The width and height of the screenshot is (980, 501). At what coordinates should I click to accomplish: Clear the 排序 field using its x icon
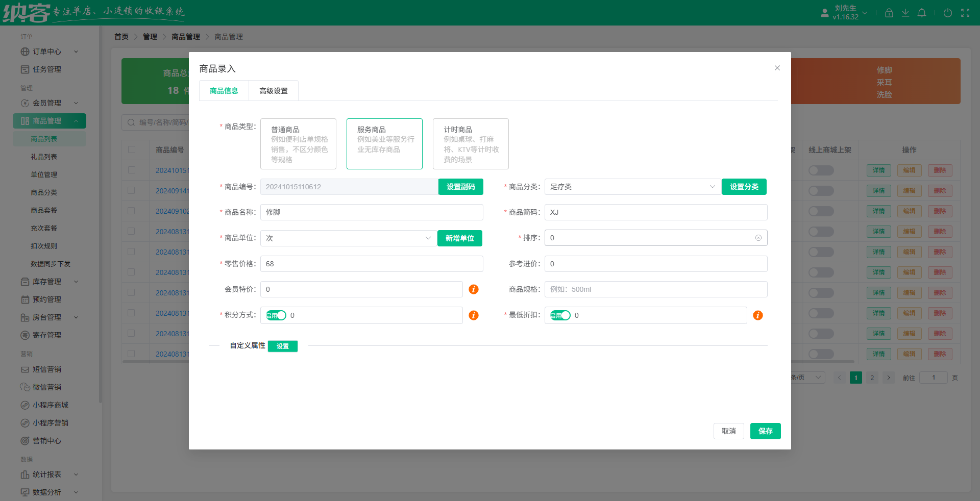tap(758, 238)
